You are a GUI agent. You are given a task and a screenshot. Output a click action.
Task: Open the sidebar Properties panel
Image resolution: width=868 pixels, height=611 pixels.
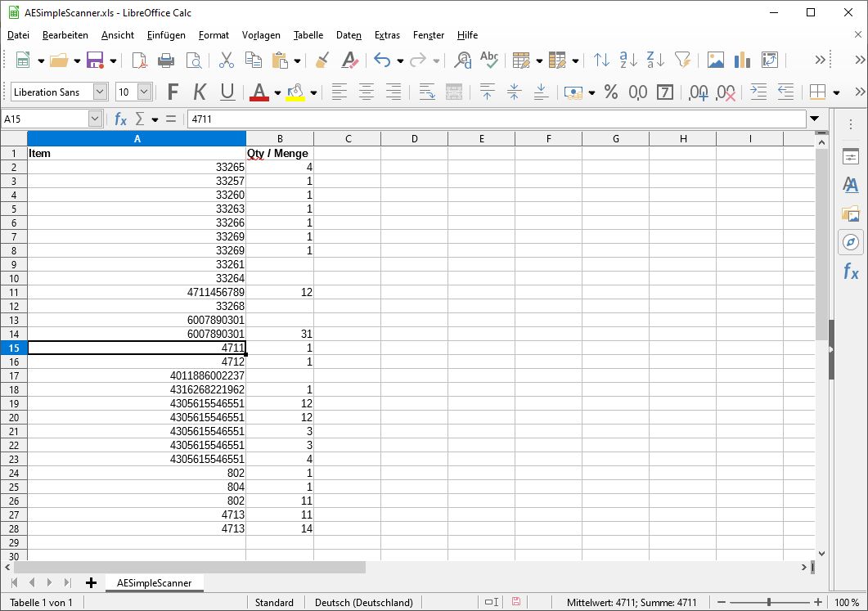coord(851,156)
